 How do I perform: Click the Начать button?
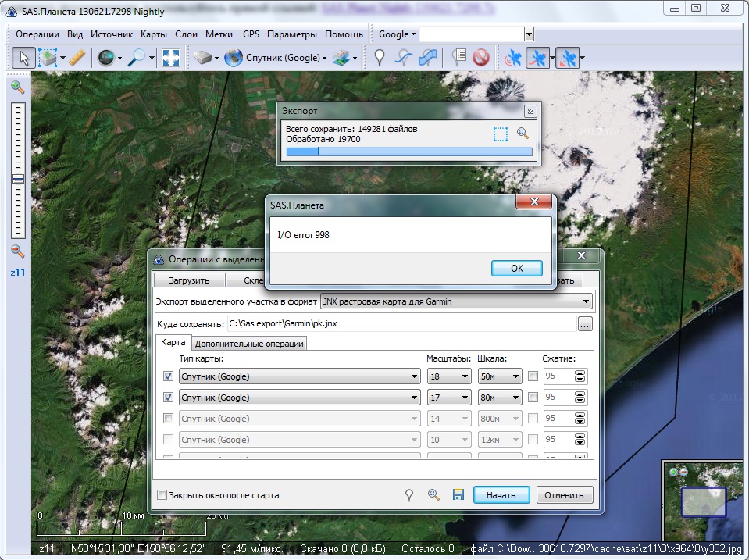[x=501, y=494]
